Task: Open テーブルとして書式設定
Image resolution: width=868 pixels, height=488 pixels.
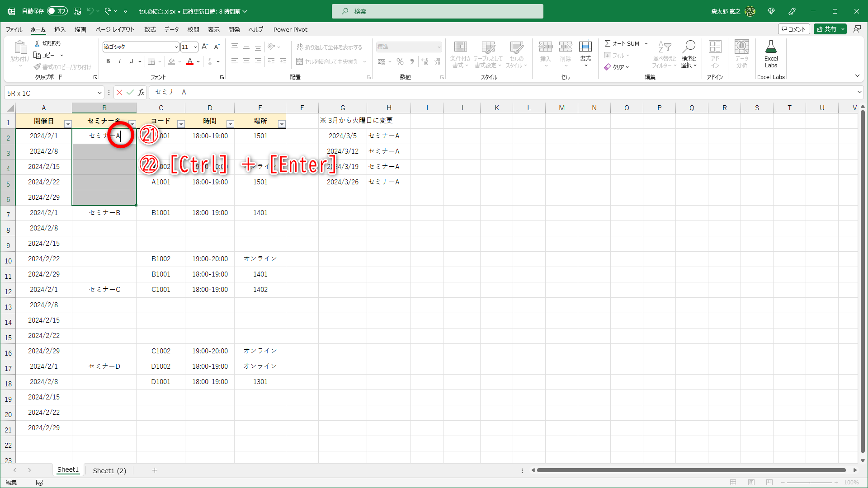Action: click(489, 53)
